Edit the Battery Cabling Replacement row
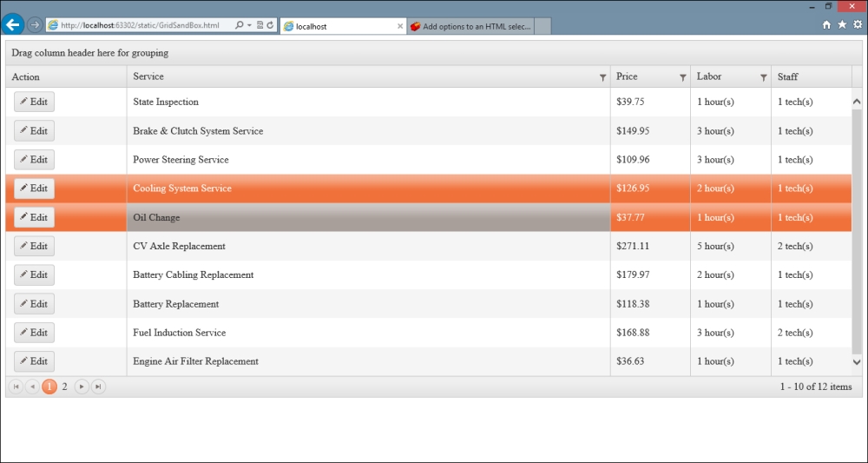This screenshot has height=463, width=868. coord(35,274)
